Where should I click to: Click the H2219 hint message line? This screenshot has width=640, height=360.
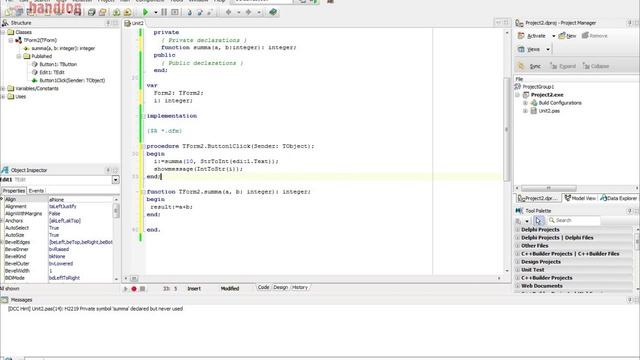96,309
